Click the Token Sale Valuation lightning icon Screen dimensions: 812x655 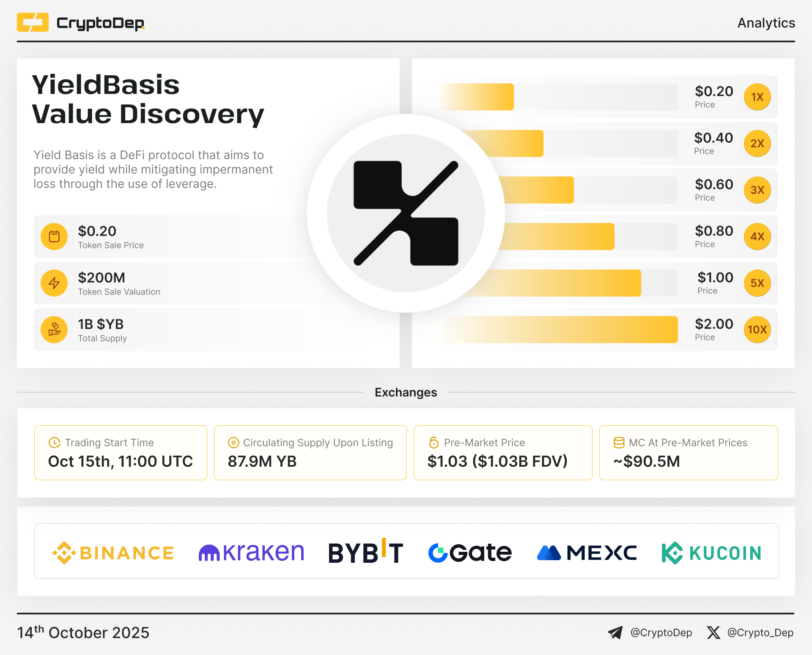[54, 283]
